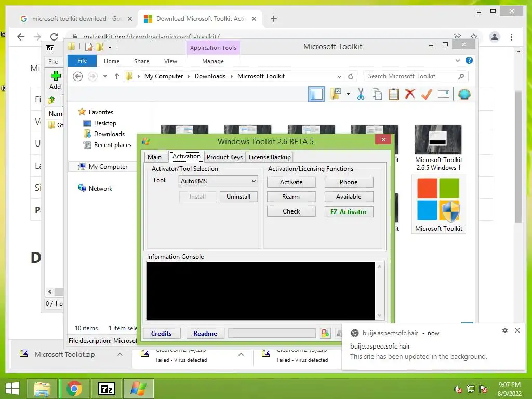532x399 pixels.
Task: Click Chrome back navigation arrow
Action: pos(21,37)
